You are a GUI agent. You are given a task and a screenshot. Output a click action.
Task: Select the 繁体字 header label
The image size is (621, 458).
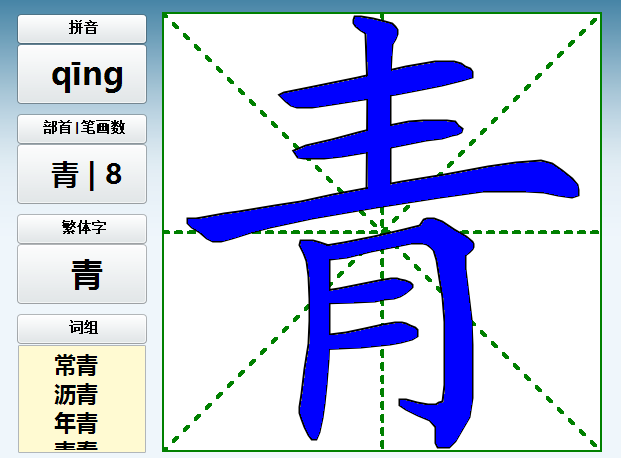82,228
